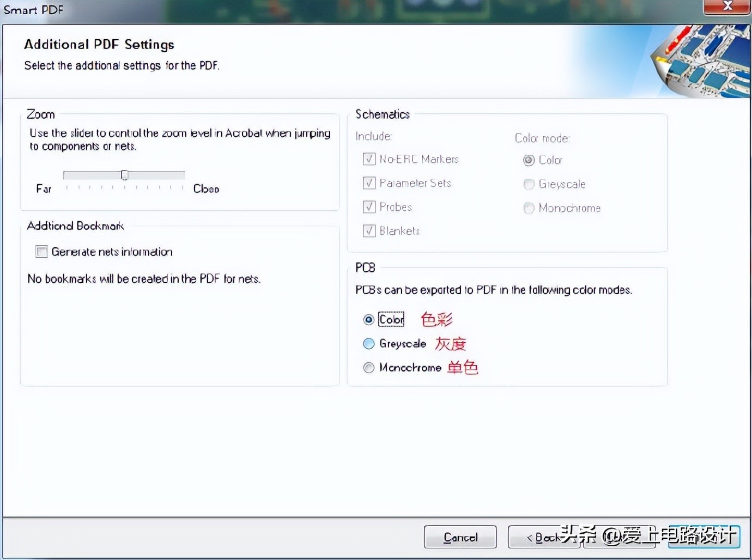Click 'No bookmarks will be created' message
This screenshot has height=560, width=752.
point(144,279)
